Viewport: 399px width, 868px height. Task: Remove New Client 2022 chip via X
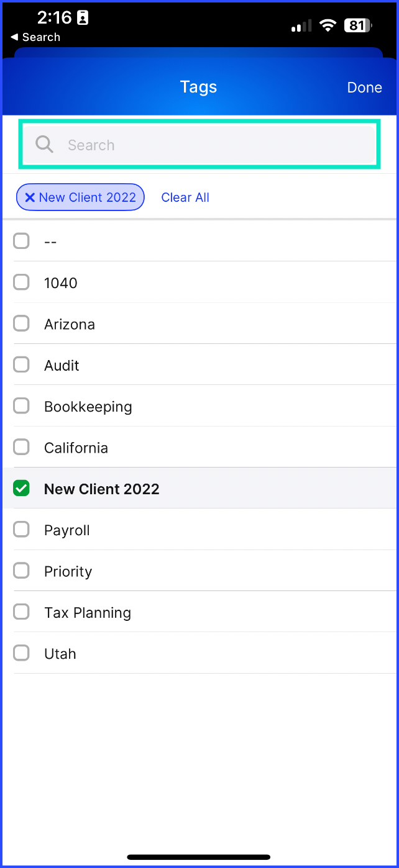coord(29,197)
